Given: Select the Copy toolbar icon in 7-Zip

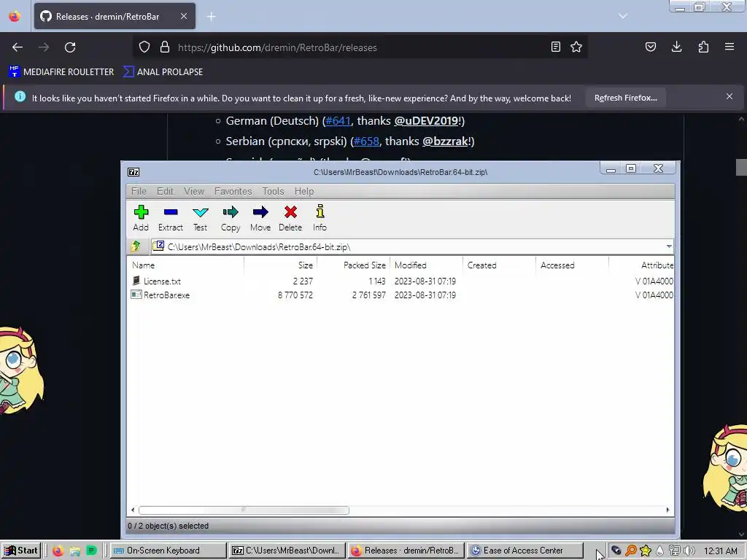Looking at the screenshot, I should [x=230, y=218].
